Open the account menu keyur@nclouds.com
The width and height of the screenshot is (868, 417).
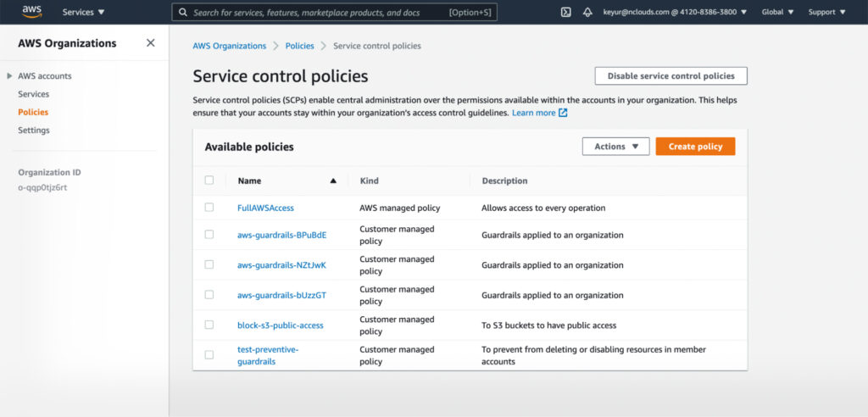674,12
